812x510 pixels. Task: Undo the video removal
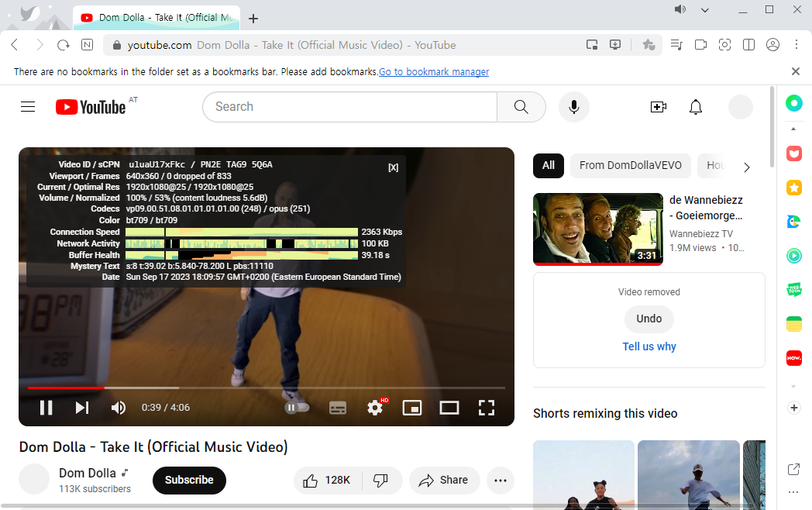(649, 319)
